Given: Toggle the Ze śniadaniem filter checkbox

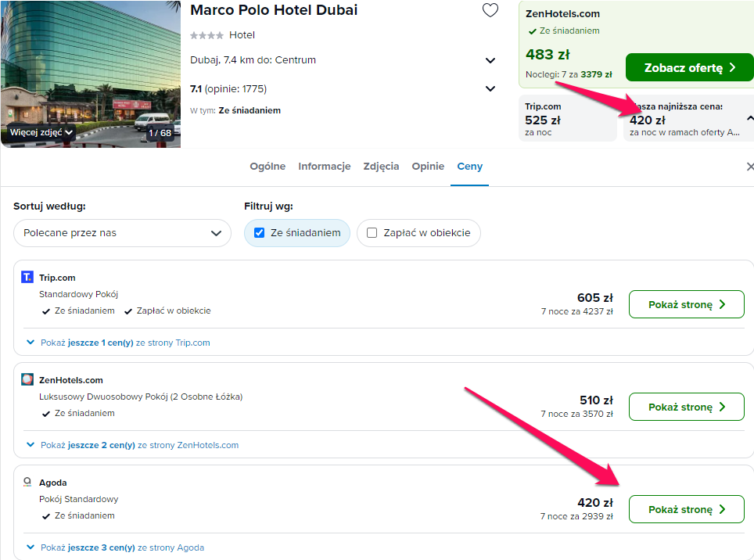Looking at the screenshot, I should 259,232.
